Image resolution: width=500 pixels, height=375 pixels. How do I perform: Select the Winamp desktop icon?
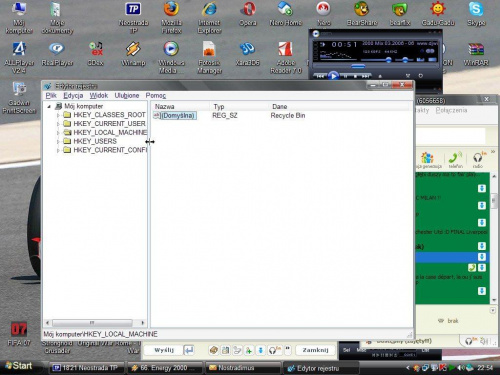coord(133,54)
